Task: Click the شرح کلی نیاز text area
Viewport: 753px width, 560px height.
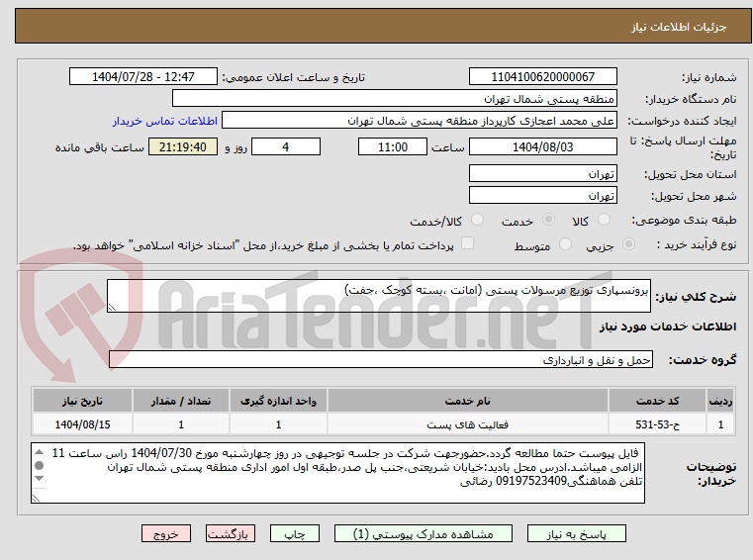Action: pyautogui.click(x=378, y=296)
